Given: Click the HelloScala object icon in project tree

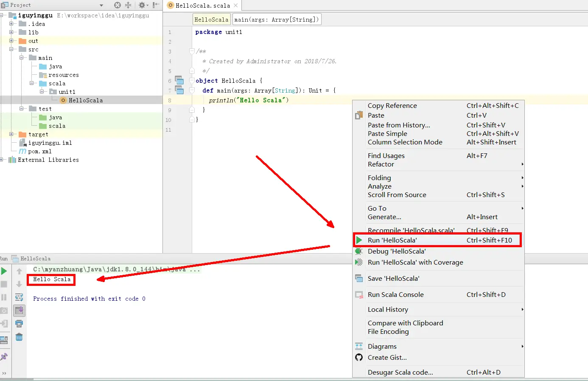Looking at the screenshot, I should tap(63, 100).
